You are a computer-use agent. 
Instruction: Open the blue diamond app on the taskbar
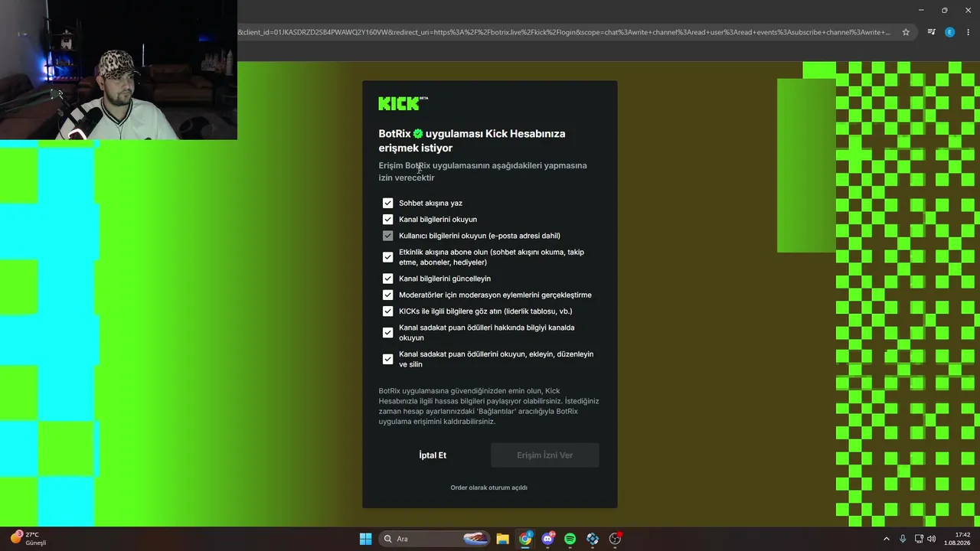click(593, 539)
